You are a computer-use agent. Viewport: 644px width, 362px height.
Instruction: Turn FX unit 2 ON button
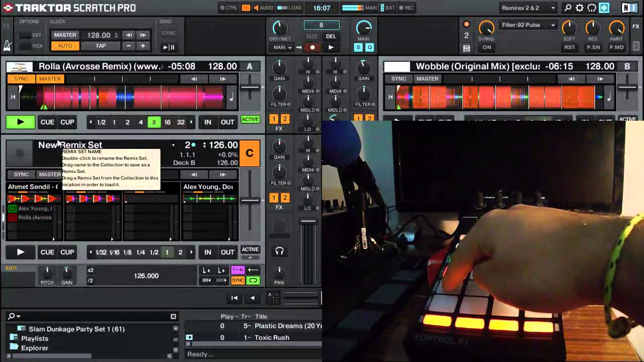click(x=487, y=47)
